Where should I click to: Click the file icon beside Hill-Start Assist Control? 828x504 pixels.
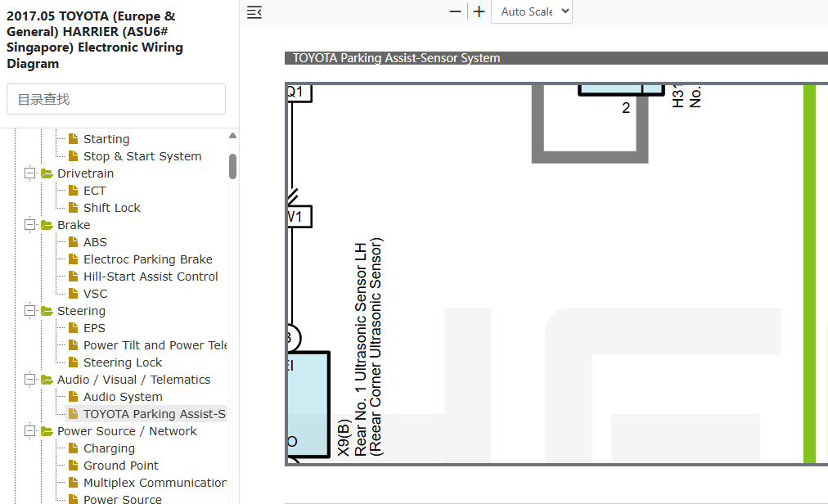(74, 276)
